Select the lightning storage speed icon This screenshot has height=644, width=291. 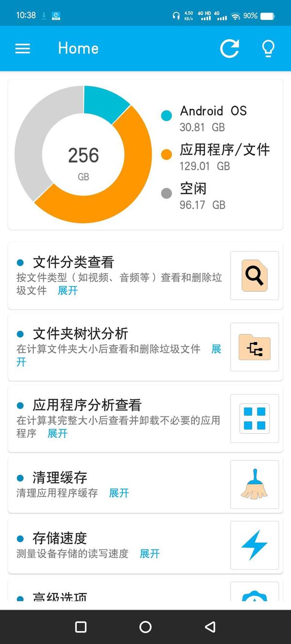[254, 545]
